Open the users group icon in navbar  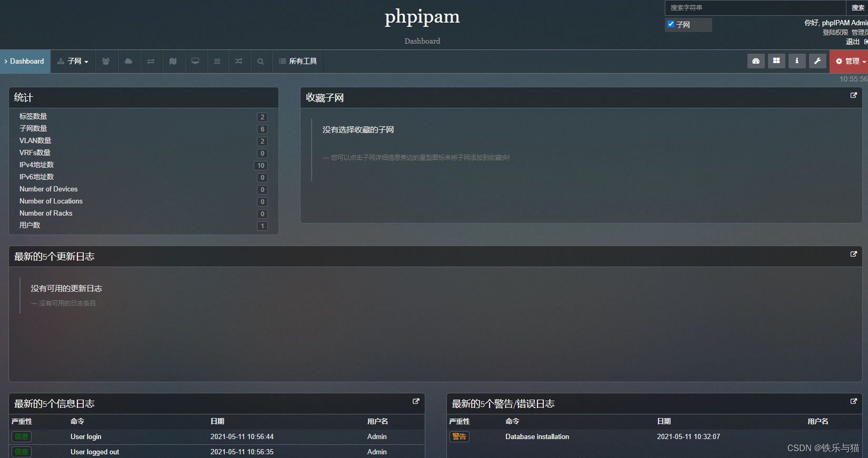pos(106,62)
